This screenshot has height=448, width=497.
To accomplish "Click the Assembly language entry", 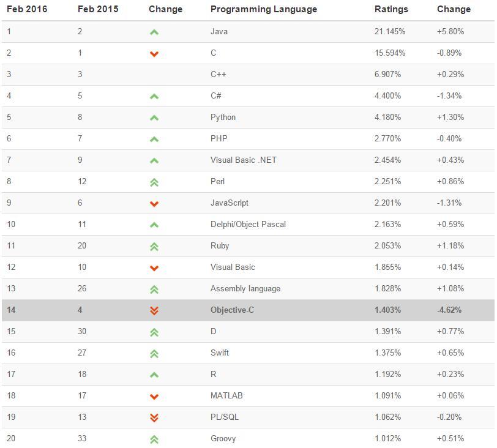I will (x=245, y=288).
